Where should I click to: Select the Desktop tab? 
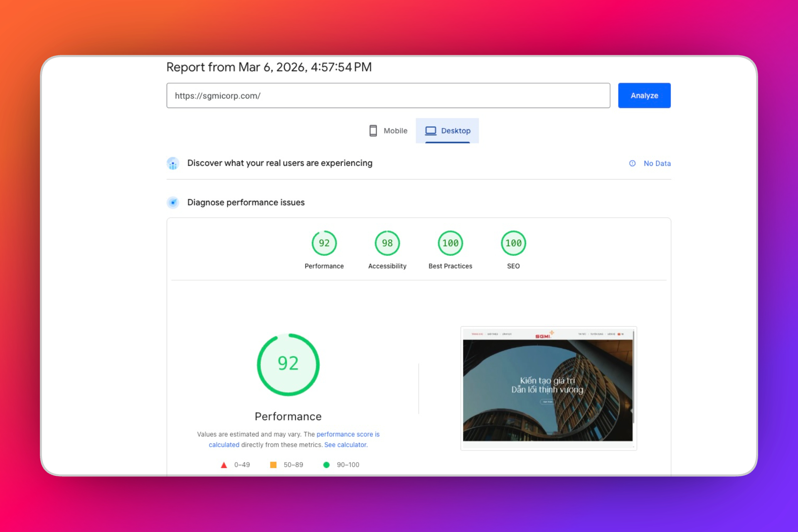[x=448, y=131]
